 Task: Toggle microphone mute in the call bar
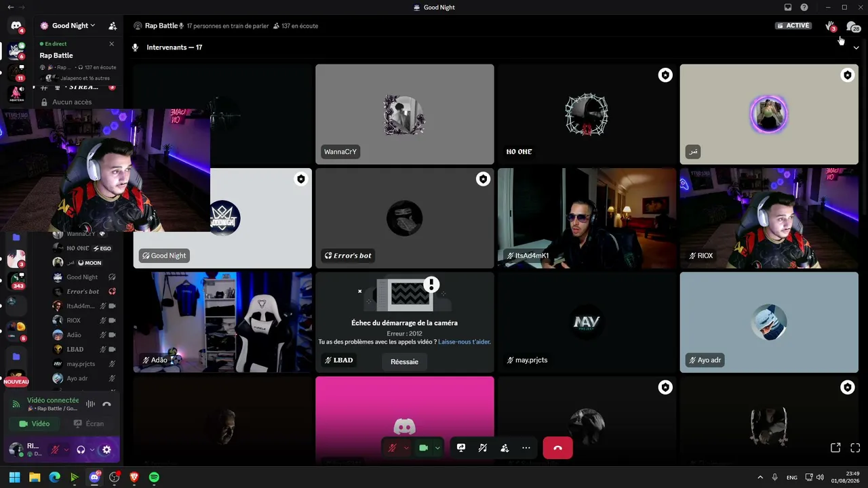pyautogui.click(x=392, y=448)
